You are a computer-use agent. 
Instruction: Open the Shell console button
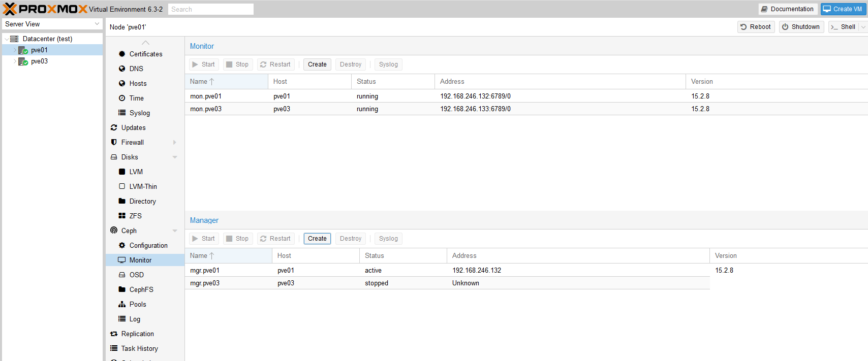844,27
